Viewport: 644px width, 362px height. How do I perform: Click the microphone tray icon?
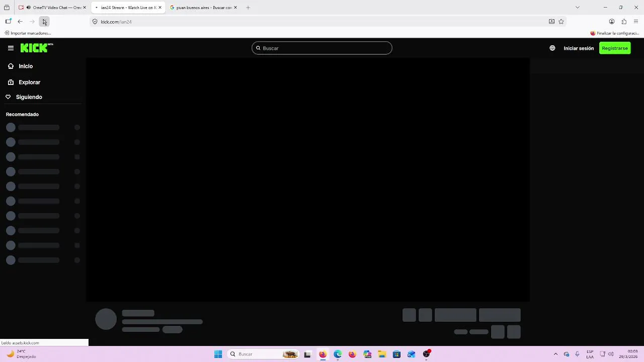(577, 354)
